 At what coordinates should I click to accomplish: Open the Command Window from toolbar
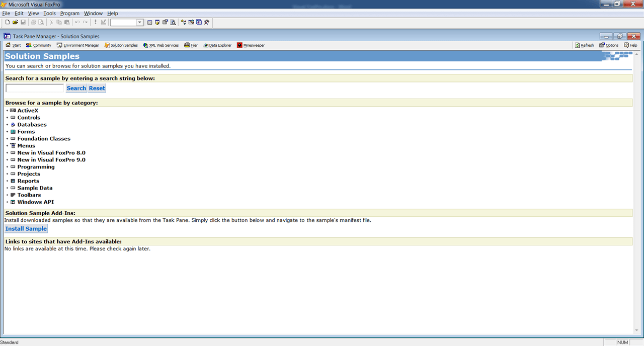[x=150, y=22]
